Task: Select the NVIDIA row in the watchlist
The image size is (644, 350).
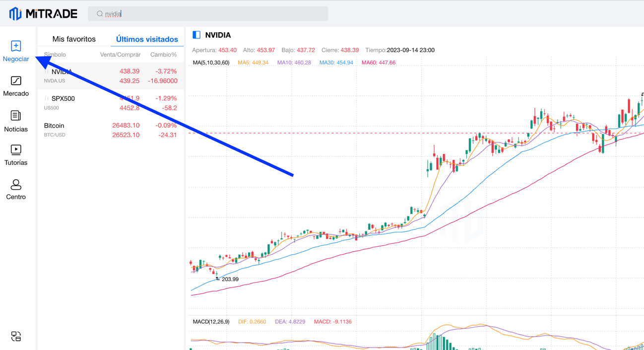Action: click(x=110, y=76)
